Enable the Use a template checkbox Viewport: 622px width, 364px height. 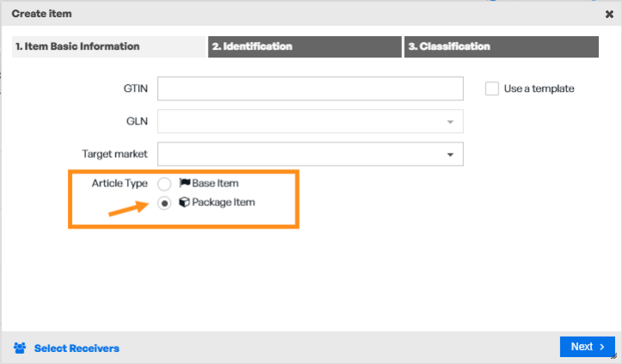pyautogui.click(x=492, y=88)
